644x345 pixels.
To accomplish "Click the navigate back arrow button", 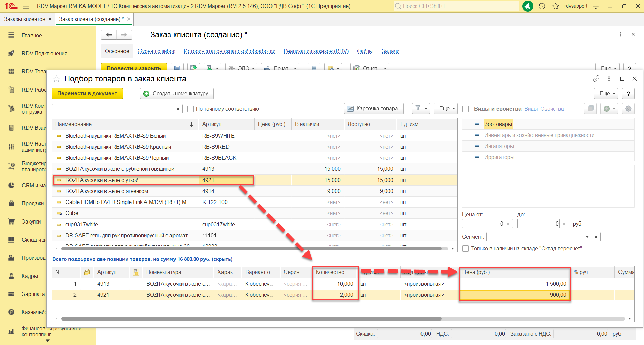I will (109, 35).
